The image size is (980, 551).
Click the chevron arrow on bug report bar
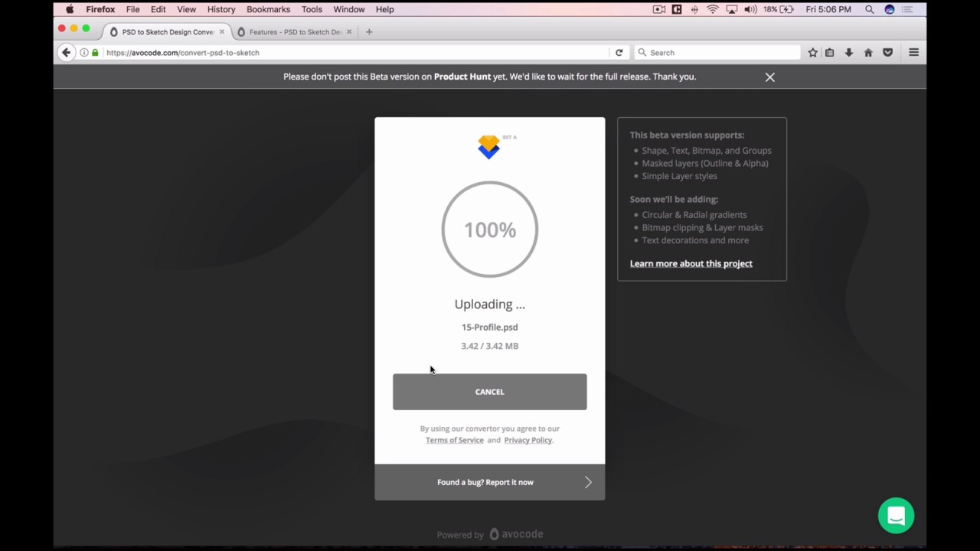pos(588,482)
